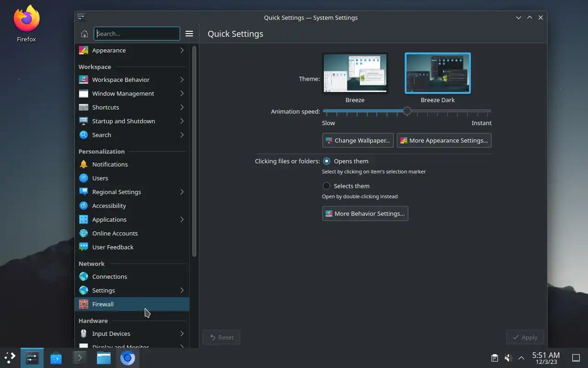Image resolution: width=588 pixels, height=368 pixels.
Task: Expand the network Settings arrow
Action: click(x=182, y=290)
